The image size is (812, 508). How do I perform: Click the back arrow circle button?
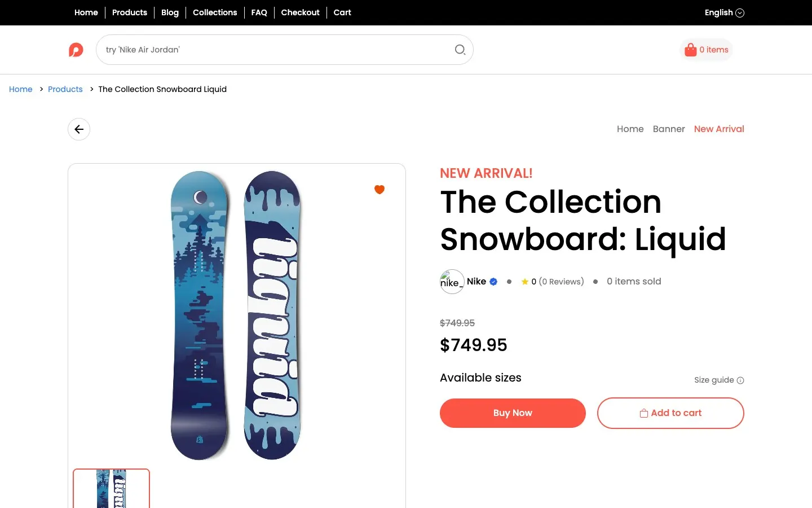pos(79,129)
